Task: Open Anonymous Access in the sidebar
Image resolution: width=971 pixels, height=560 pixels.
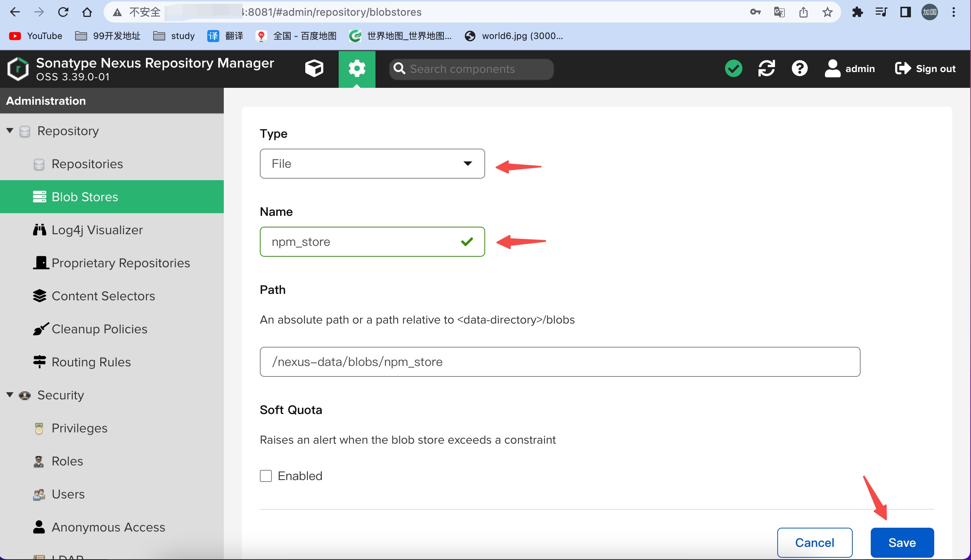Action: pyautogui.click(x=112, y=527)
